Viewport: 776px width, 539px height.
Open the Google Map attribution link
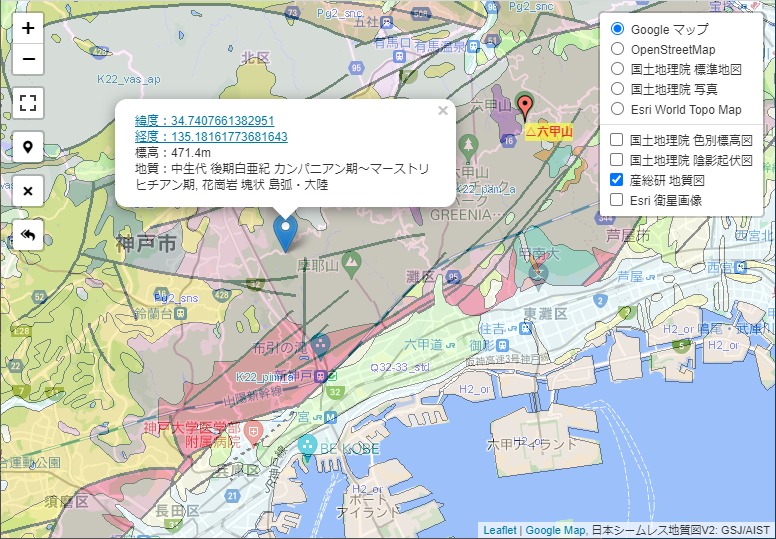pyautogui.click(x=555, y=530)
